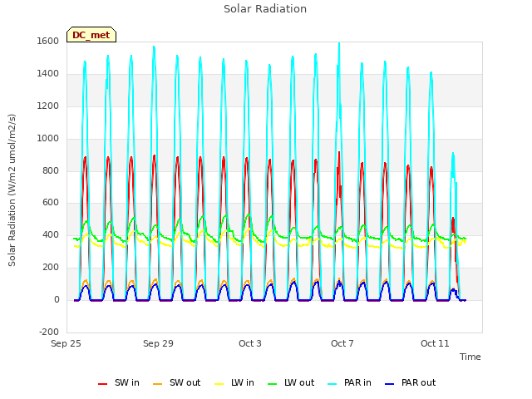Viewport: 532px width, 399px height.
Task: Click the low PAR in peak after Oct 11
Action: tap(453, 155)
